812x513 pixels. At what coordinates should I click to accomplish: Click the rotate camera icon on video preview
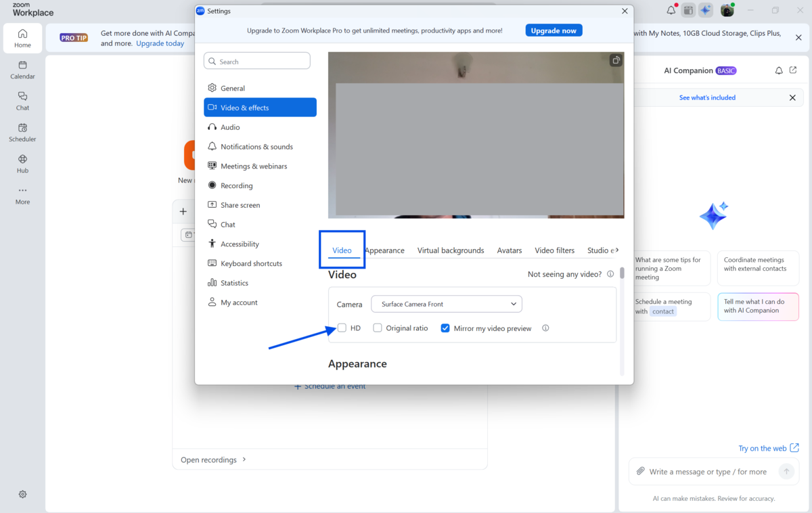(616, 60)
